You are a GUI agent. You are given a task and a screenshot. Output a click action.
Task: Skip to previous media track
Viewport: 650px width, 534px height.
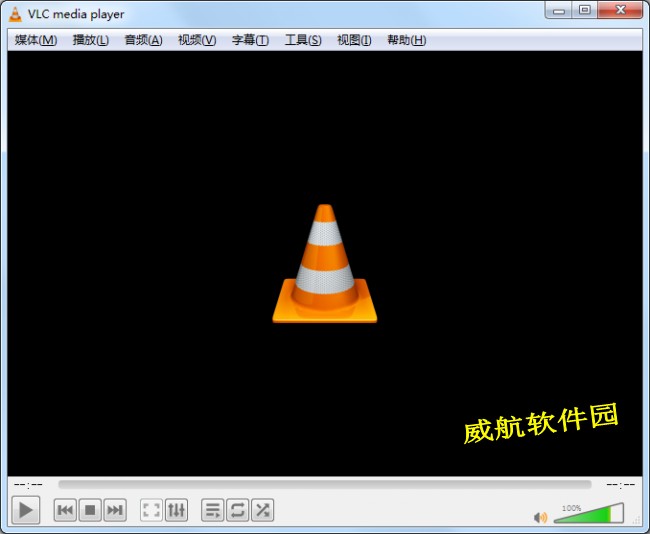point(65,510)
